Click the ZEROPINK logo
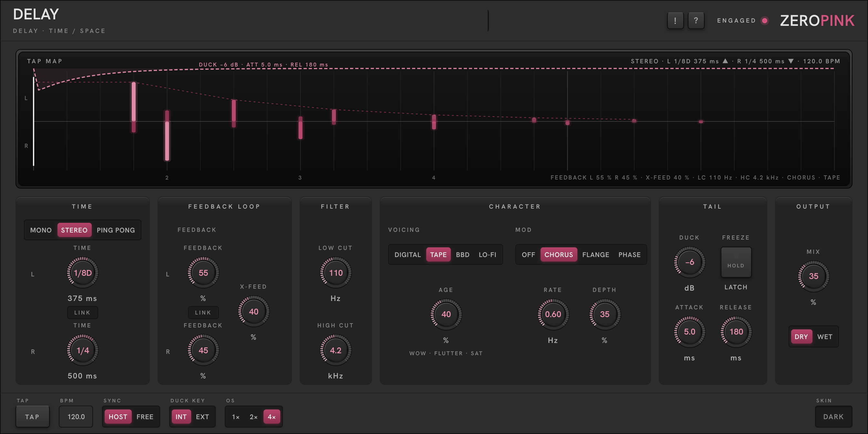The width and height of the screenshot is (868, 434). (817, 21)
